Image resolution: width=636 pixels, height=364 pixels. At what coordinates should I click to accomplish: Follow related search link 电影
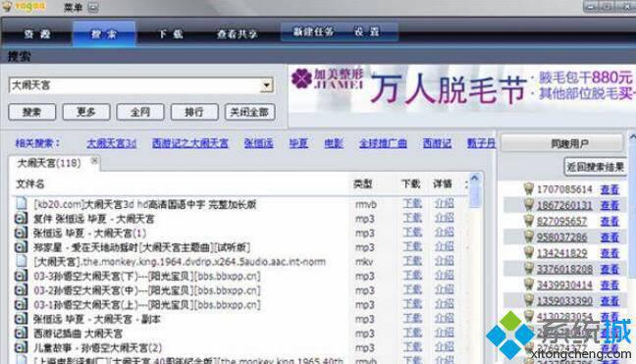click(334, 143)
